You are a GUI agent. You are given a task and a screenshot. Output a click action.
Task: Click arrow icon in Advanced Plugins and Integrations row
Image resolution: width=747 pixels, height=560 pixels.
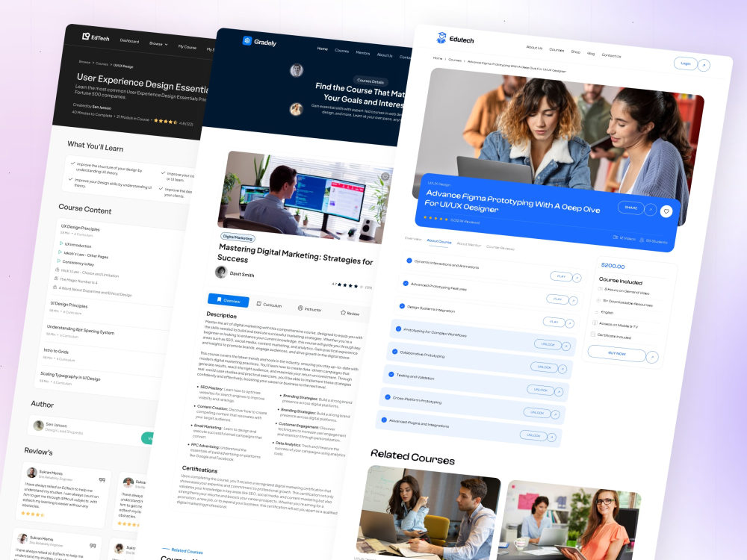[552, 437]
